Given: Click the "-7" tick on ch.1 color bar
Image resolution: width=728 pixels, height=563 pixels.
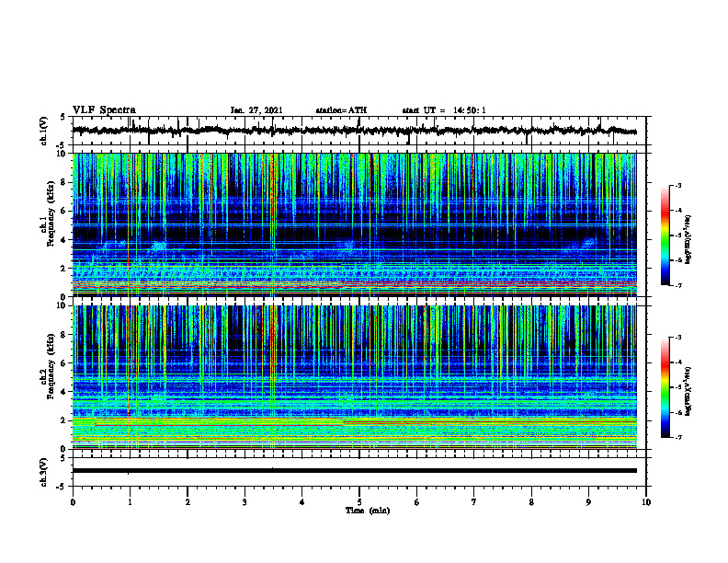Looking at the screenshot, I should 677,285.
